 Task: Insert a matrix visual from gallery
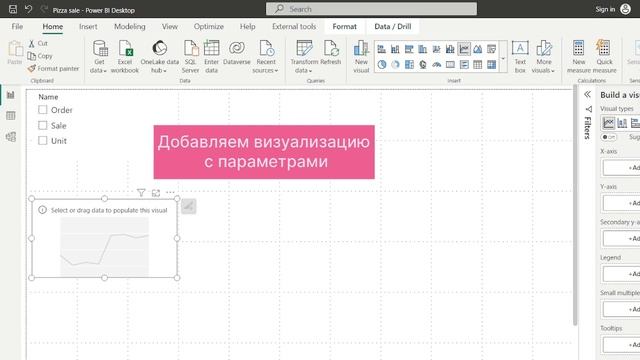coord(491,64)
